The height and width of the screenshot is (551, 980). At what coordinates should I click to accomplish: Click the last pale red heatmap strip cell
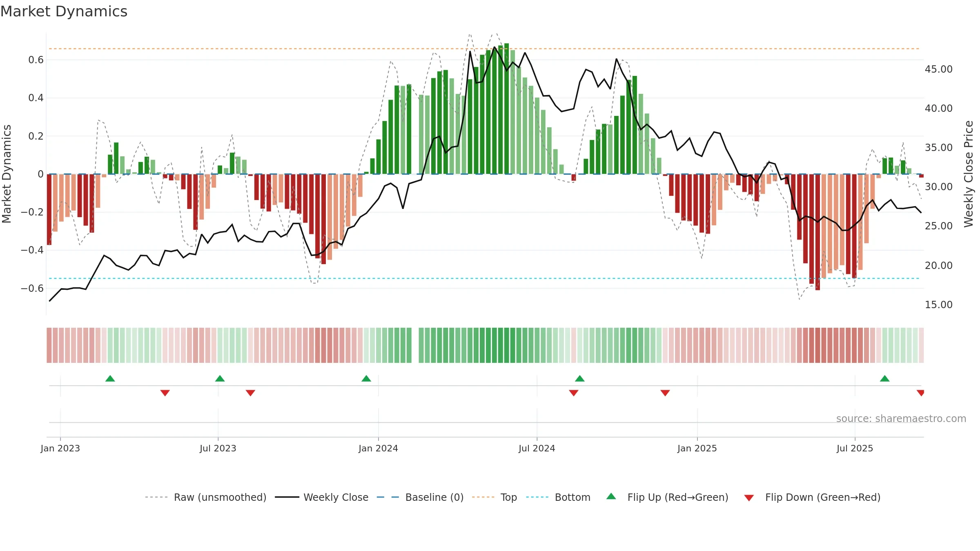pyautogui.click(x=921, y=345)
